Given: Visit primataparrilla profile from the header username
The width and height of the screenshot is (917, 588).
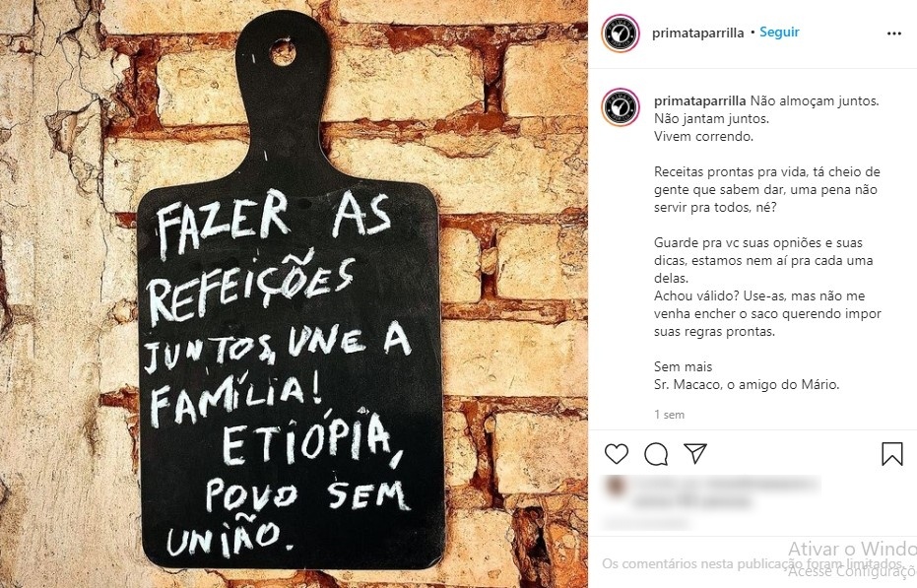Looking at the screenshot, I should (x=697, y=33).
